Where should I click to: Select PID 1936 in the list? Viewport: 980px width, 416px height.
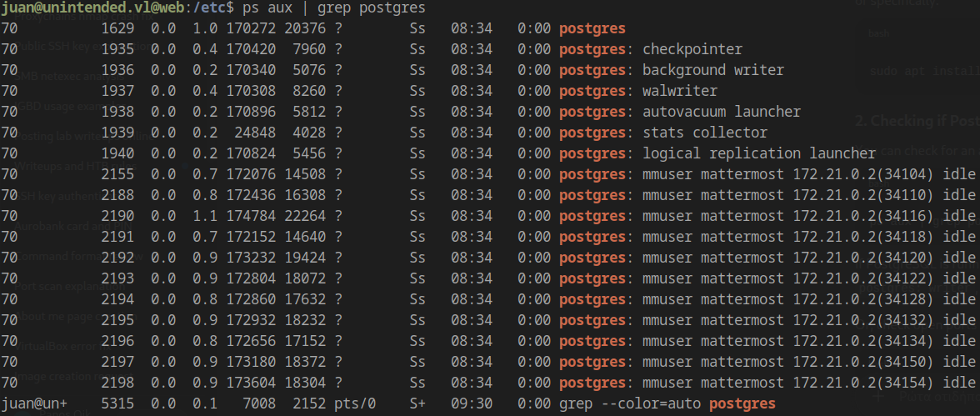117,70
